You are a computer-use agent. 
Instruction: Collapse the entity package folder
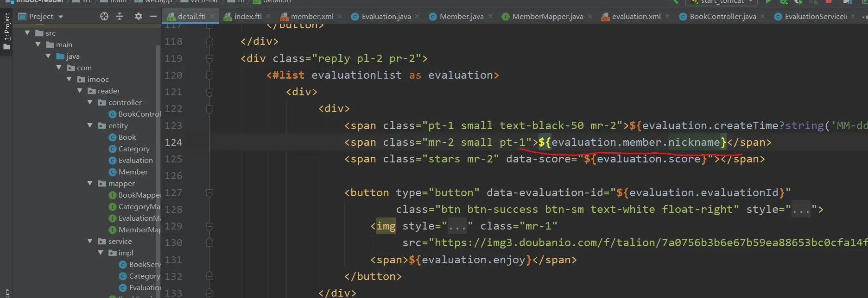(x=90, y=125)
